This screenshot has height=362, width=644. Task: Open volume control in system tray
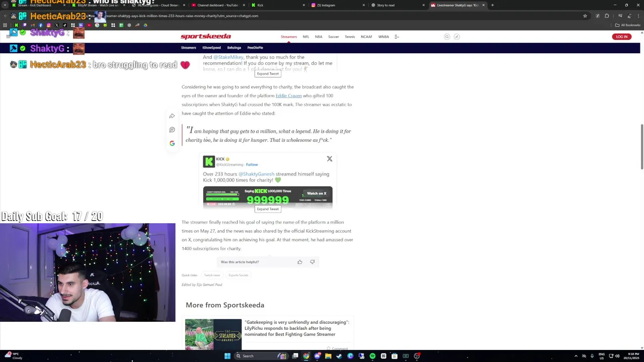click(x=617, y=356)
